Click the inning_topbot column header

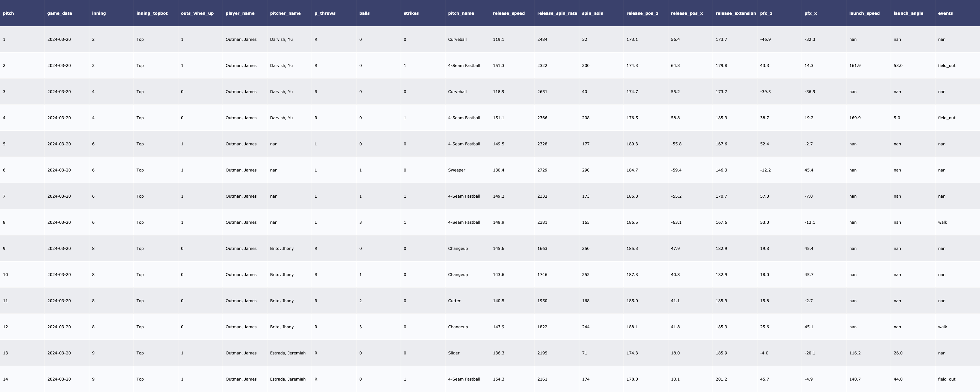(152, 13)
